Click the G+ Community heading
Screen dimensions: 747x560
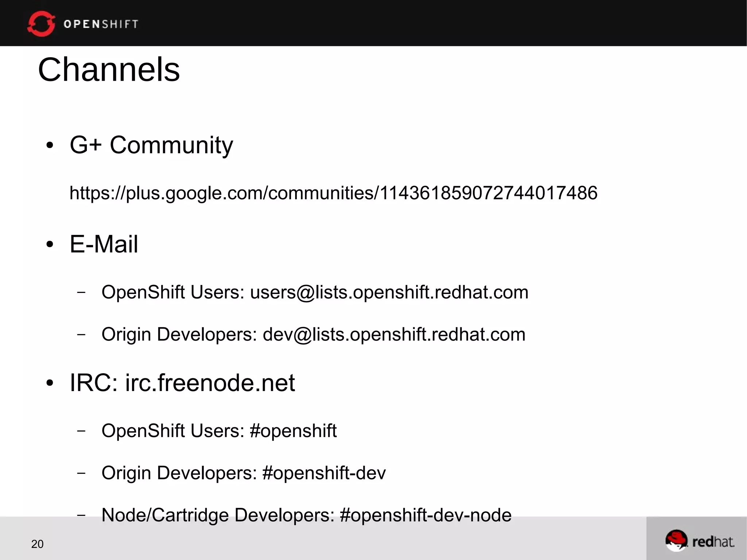tap(151, 146)
